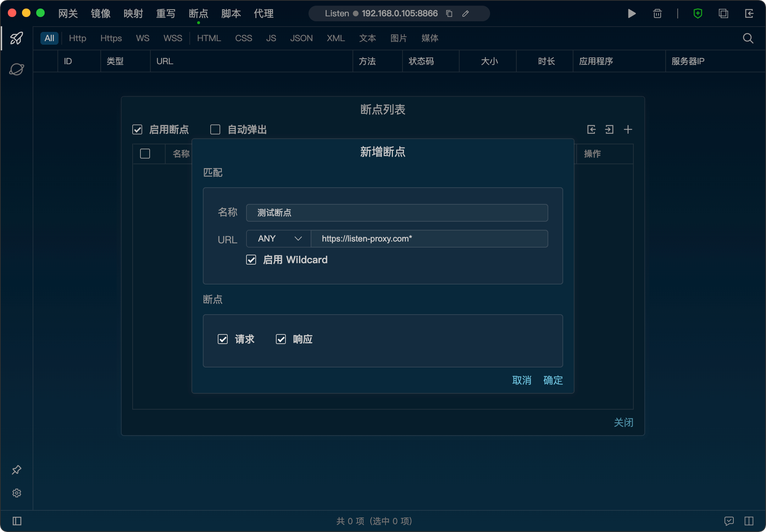Click 关闭 link in breakpoint list
Image resolution: width=766 pixels, height=532 pixels.
[623, 422]
